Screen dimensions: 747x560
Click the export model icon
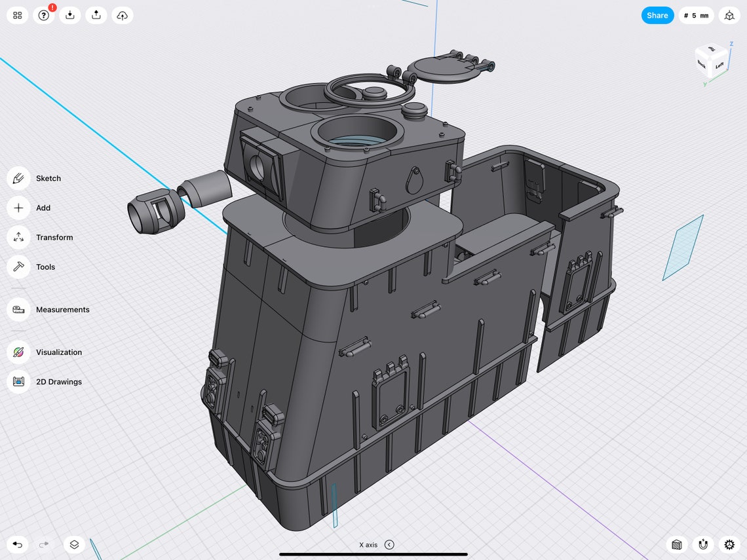(x=96, y=15)
